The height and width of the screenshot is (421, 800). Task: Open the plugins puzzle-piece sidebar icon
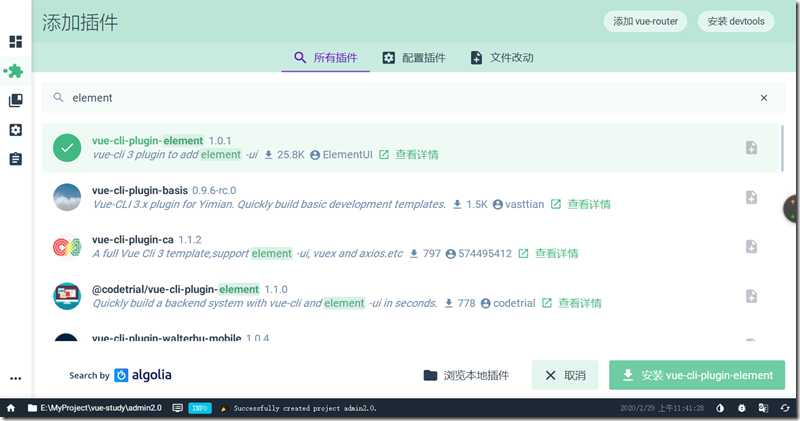pyautogui.click(x=14, y=71)
